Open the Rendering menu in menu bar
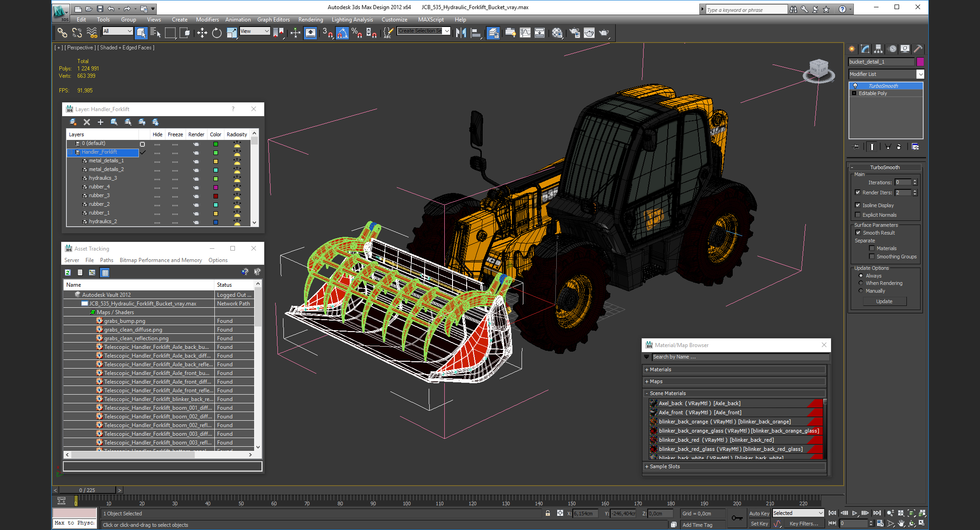 pyautogui.click(x=310, y=20)
